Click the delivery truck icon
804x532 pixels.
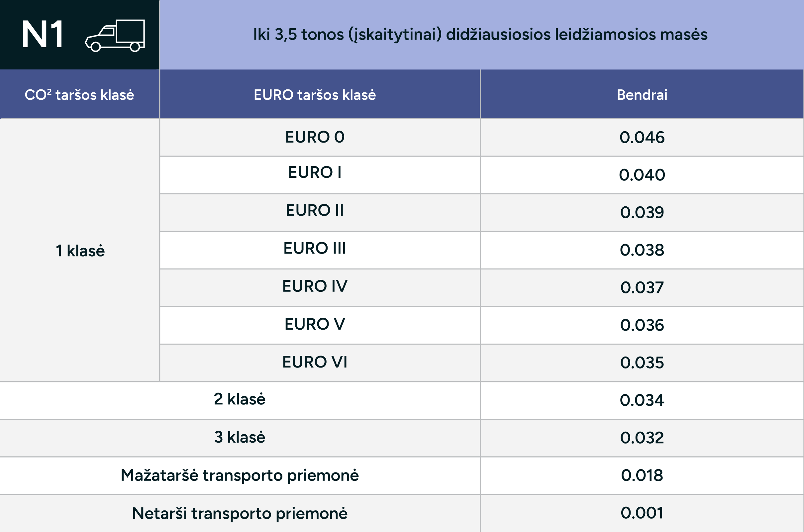pyautogui.click(x=115, y=36)
